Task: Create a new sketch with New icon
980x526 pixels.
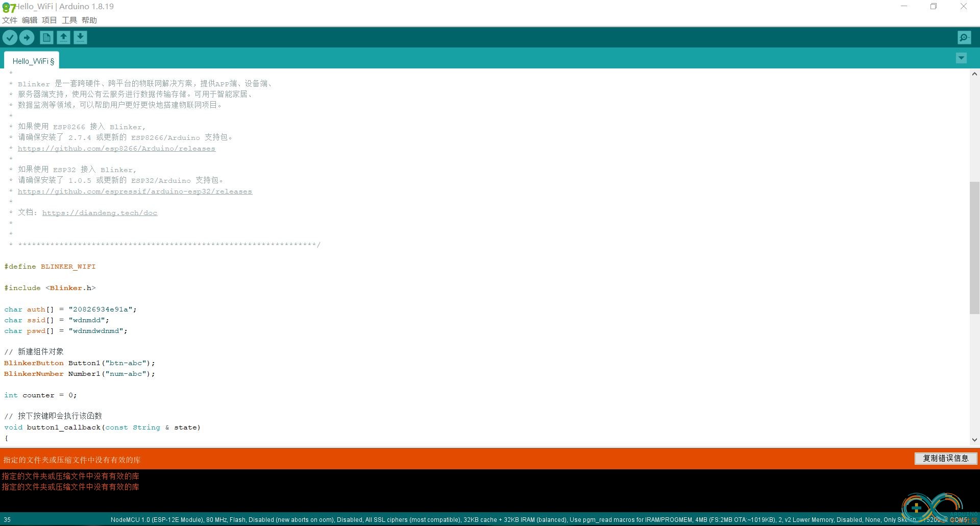Action: (x=46, y=37)
